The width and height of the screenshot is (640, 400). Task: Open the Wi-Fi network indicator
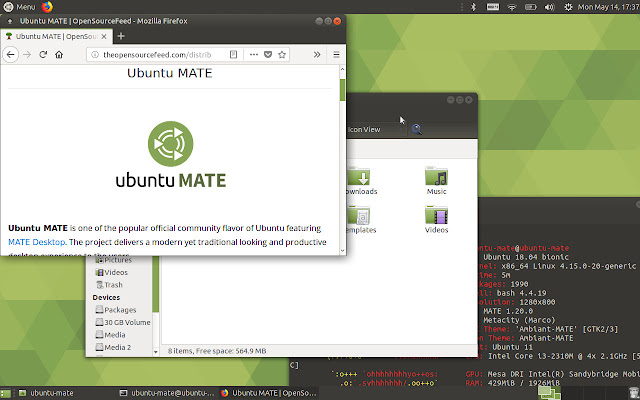pyautogui.click(x=512, y=7)
